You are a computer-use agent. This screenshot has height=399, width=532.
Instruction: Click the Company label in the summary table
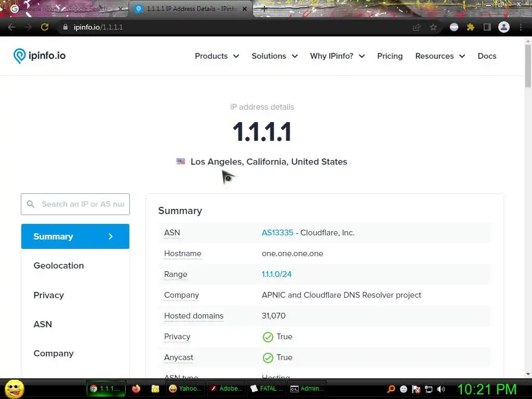(181, 295)
